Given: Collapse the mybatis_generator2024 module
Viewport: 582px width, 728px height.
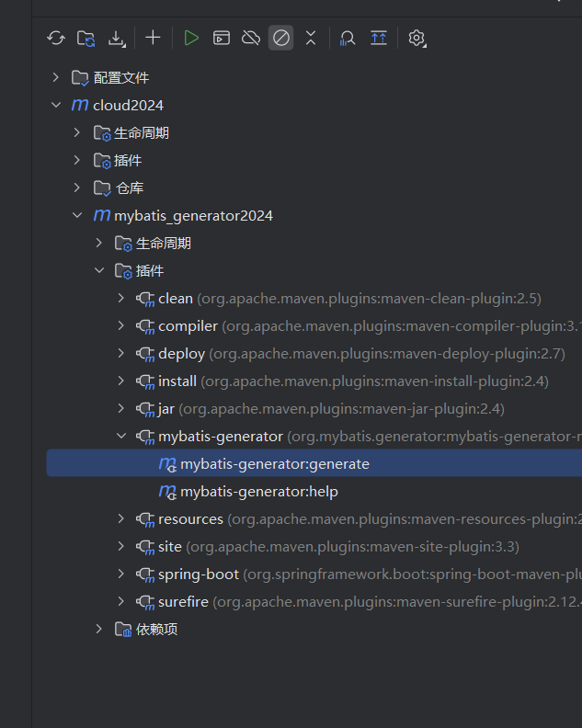Looking at the screenshot, I should (77, 215).
